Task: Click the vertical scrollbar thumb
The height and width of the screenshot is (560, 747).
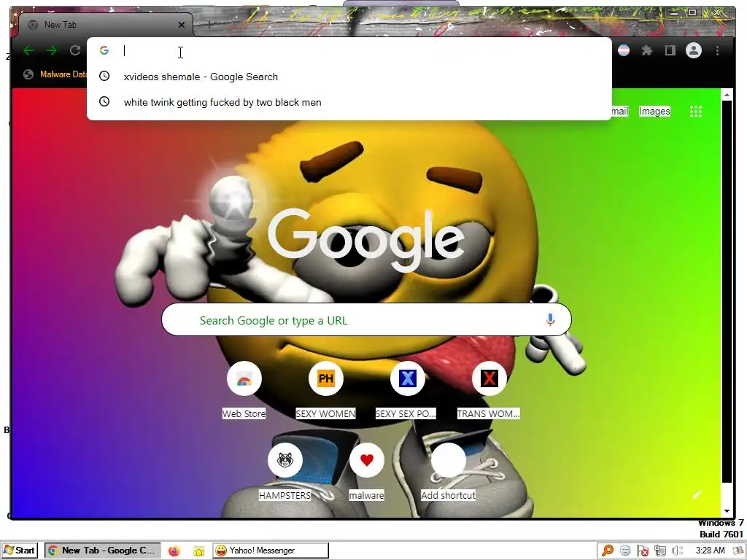Action: click(x=727, y=292)
